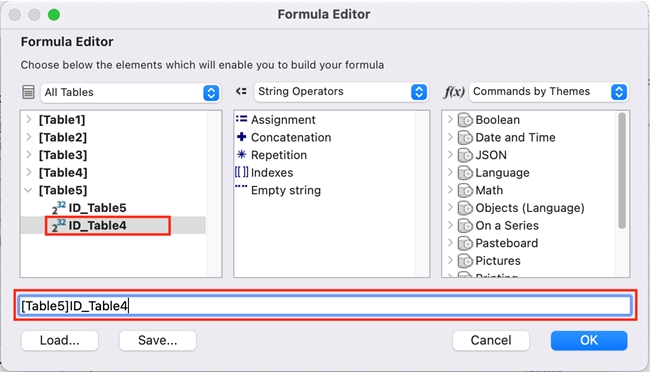Click the f(x) commands icon
The height and width of the screenshot is (372, 650).
[454, 92]
